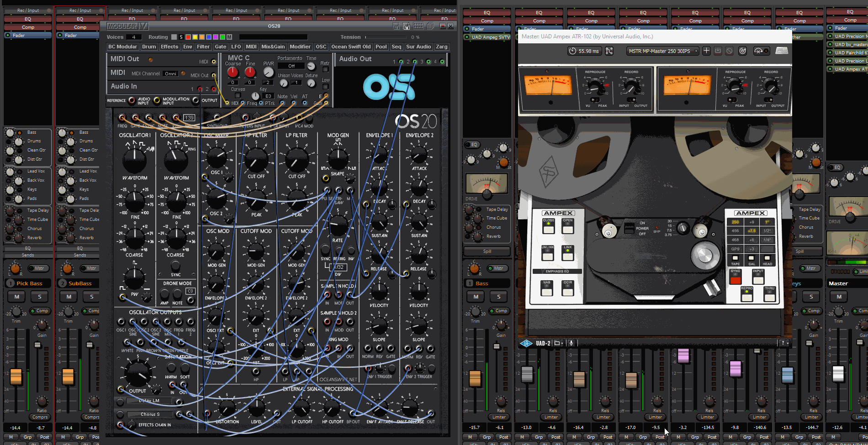The height and width of the screenshot is (445, 868).
Task: Select the 1/2" head width on Ampex
Action: coord(767,230)
